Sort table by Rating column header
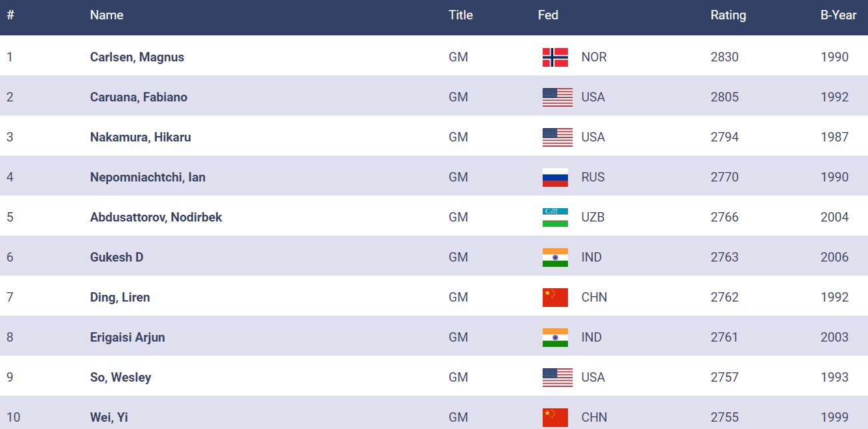The width and height of the screenshot is (868, 429). (x=728, y=15)
